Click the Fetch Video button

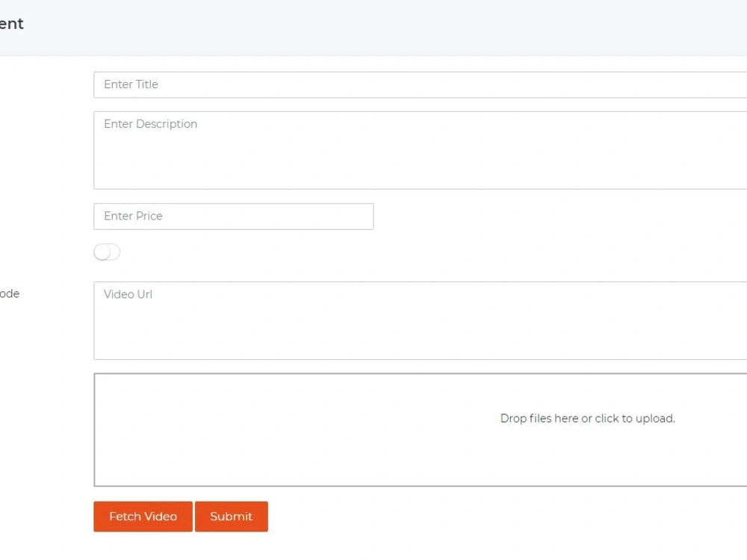pos(143,516)
